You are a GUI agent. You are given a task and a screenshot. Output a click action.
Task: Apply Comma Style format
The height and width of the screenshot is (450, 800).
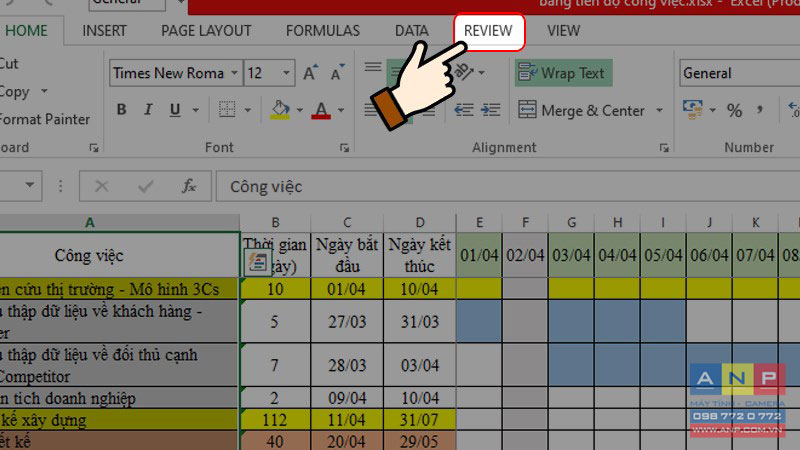click(x=760, y=109)
